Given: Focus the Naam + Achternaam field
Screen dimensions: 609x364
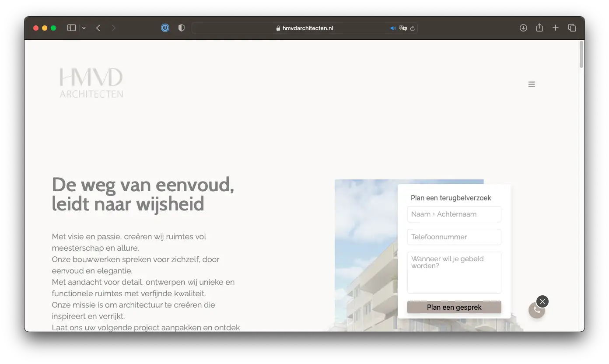Looking at the screenshot, I should tap(454, 214).
